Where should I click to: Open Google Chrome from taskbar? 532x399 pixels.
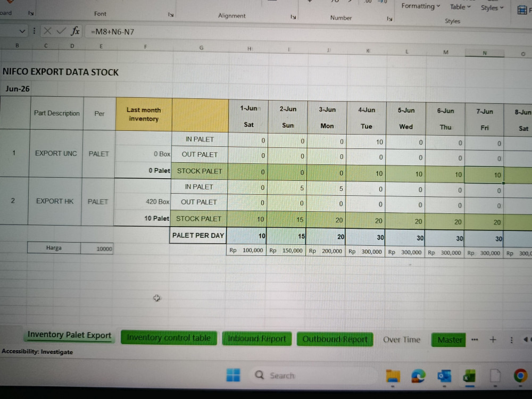(x=521, y=376)
